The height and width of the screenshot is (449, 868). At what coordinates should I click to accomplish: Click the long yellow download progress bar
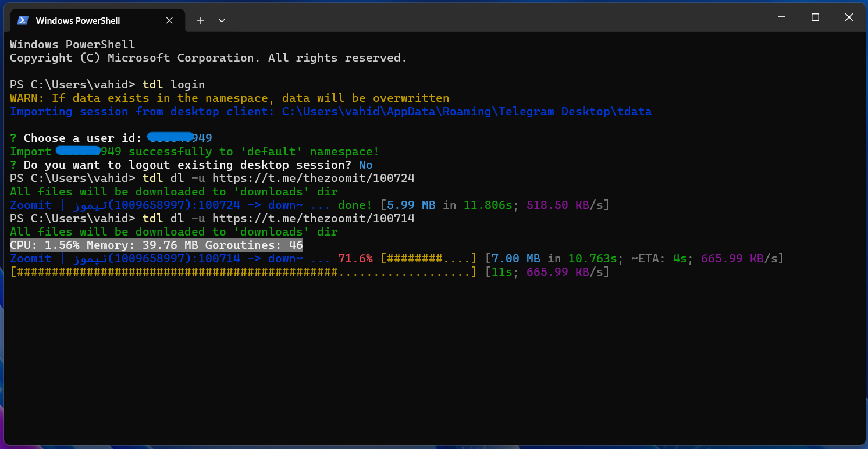point(244,272)
